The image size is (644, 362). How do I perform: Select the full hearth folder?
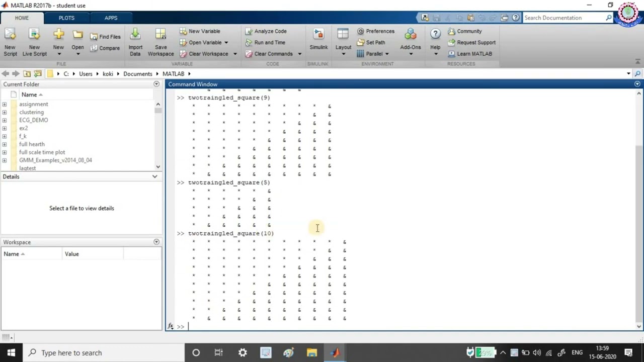(32, 144)
